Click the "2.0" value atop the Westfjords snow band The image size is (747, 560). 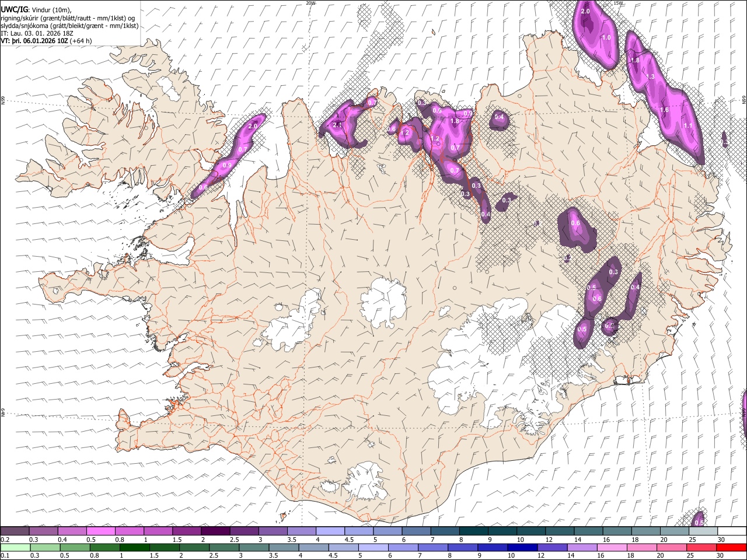point(253,126)
